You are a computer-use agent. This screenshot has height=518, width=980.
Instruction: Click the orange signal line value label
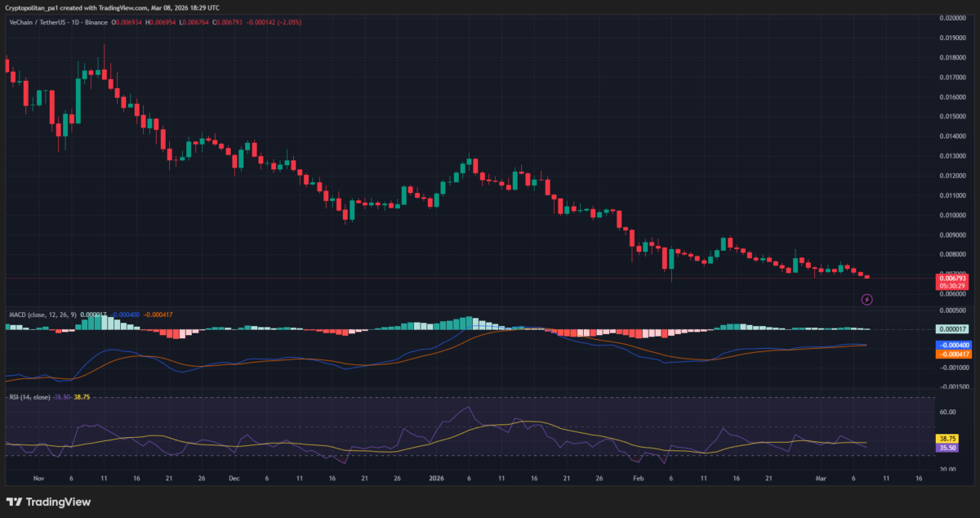click(952, 355)
